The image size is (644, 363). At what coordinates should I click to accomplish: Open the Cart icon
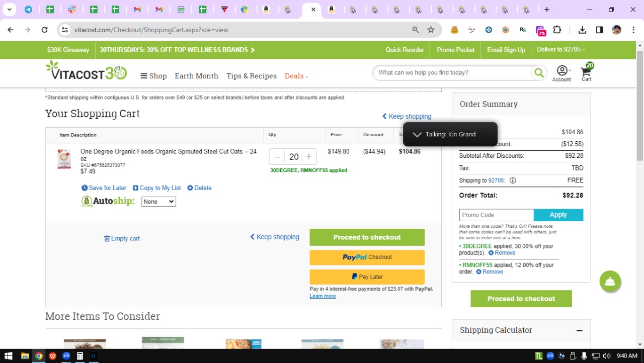tap(587, 72)
